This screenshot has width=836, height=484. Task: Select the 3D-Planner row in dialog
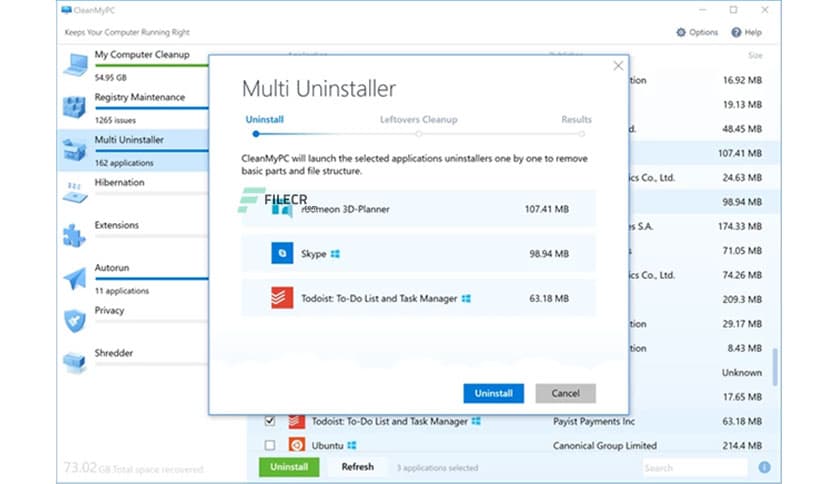point(419,209)
